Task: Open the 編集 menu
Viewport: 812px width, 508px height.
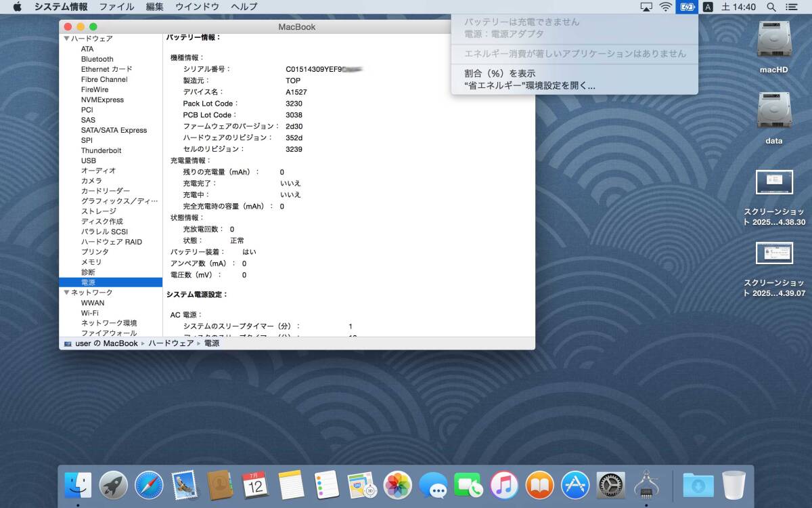Action: [154, 7]
